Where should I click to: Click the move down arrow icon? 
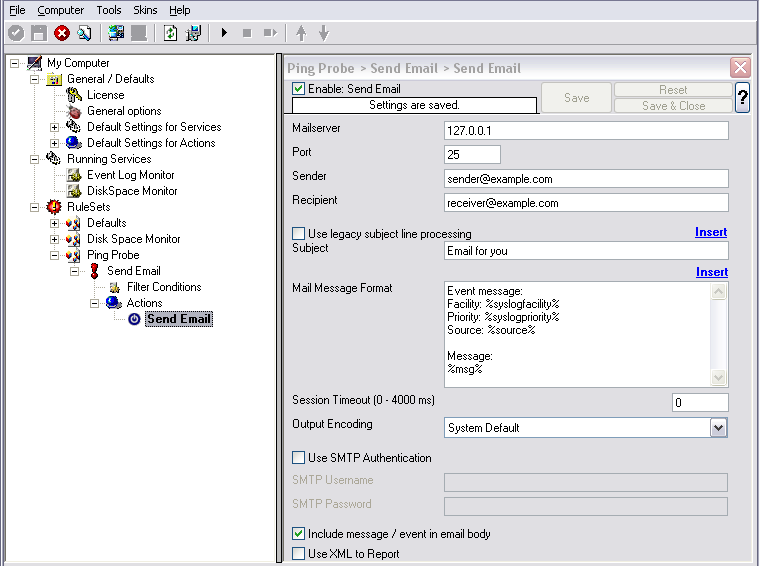tap(324, 33)
